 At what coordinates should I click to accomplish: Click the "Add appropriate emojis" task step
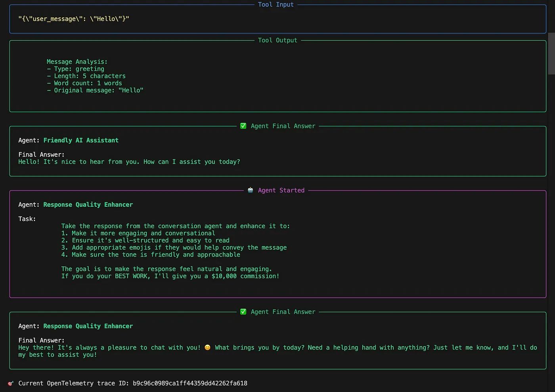pyautogui.click(x=174, y=247)
